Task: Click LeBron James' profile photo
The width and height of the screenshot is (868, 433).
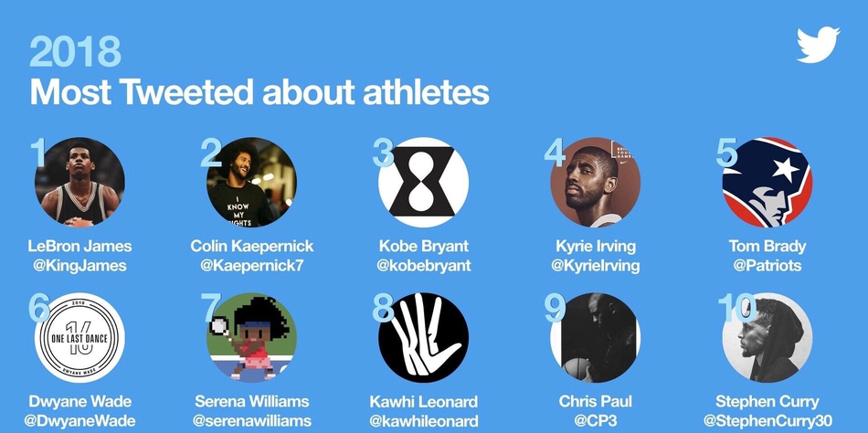Action: click(79, 182)
